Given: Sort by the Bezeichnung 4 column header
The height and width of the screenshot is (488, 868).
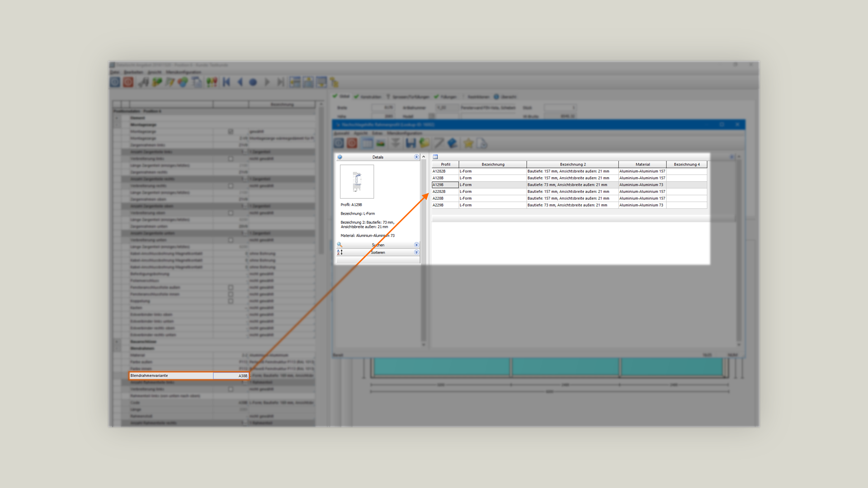Looking at the screenshot, I should point(687,164).
